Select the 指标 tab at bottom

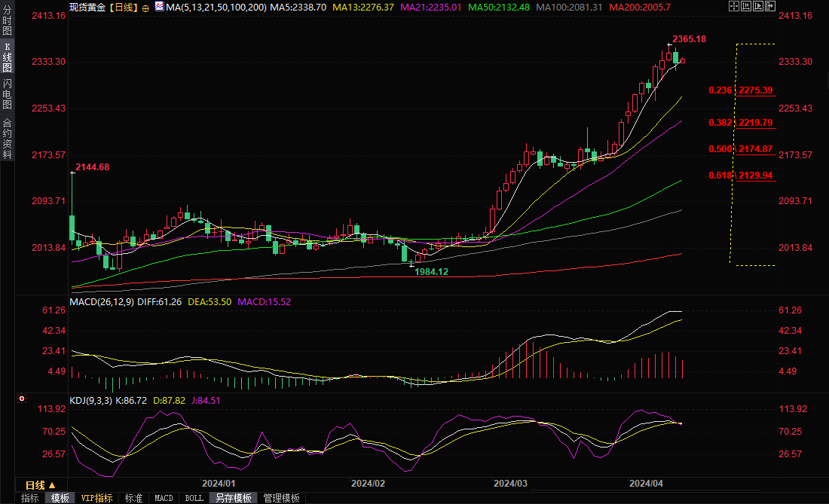tap(30, 498)
